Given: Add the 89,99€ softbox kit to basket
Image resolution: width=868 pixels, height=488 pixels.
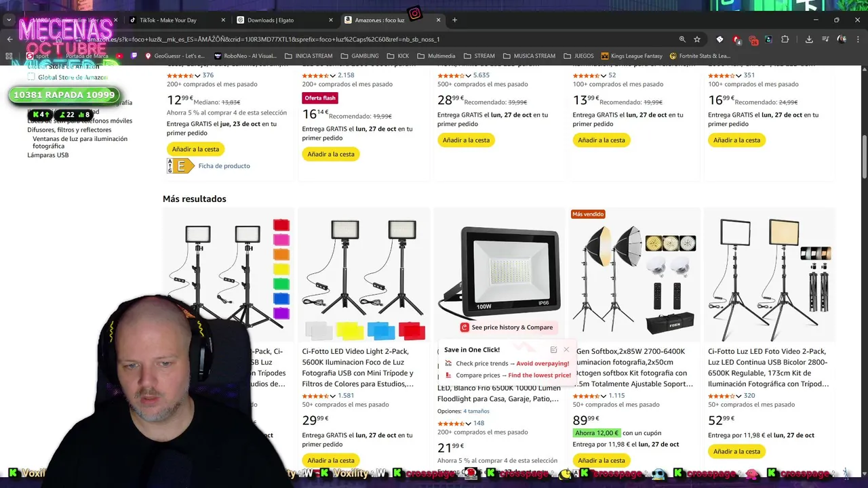Looking at the screenshot, I should click(601, 460).
